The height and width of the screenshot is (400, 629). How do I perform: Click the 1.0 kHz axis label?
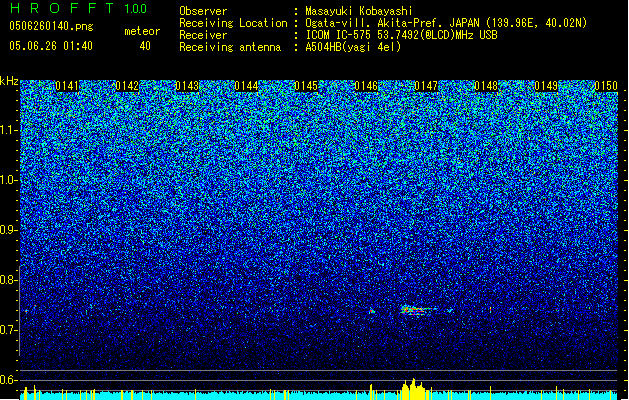pos(8,180)
